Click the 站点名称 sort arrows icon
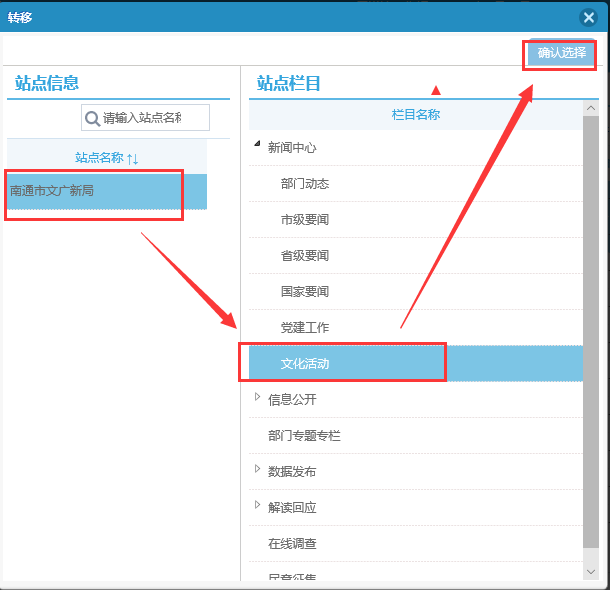 click(x=133, y=159)
